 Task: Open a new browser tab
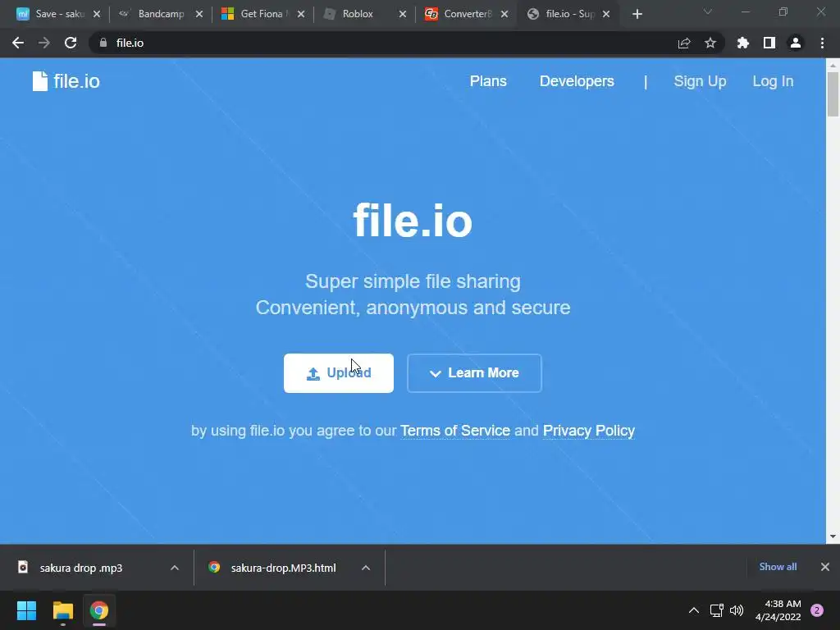pyautogui.click(x=637, y=15)
